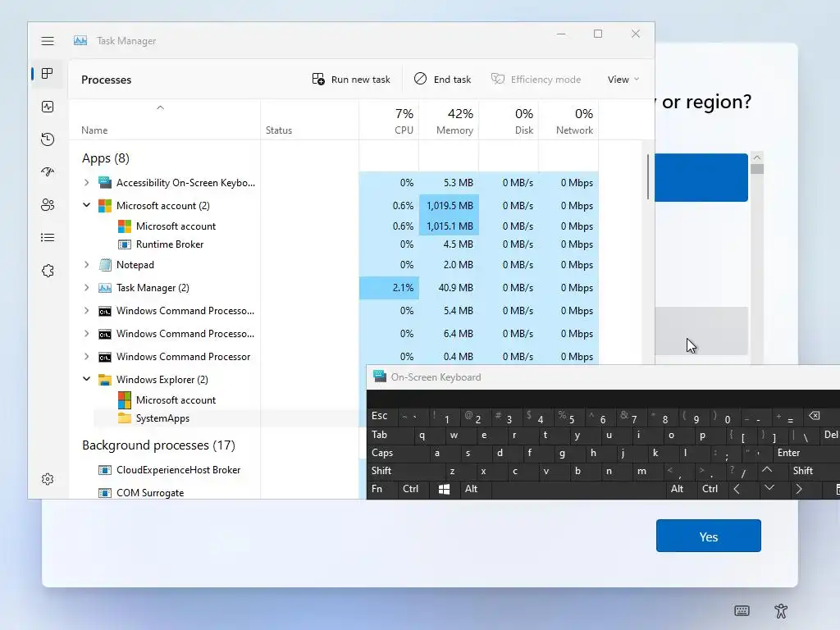Expand the Windows Command Processor 5.4 MB row
Screen dimensions: 840x630
[x=86, y=311]
